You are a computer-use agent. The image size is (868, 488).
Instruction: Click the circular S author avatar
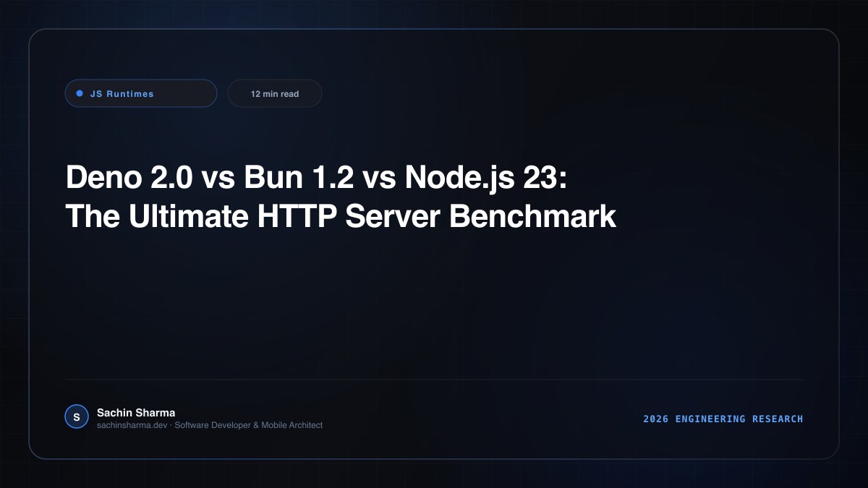tap(77, 417)
